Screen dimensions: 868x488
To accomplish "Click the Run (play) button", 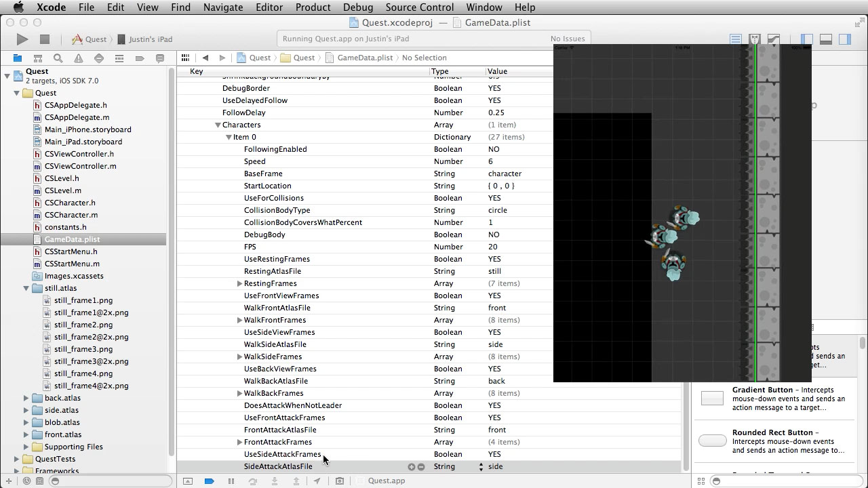I will coord(22,39).
